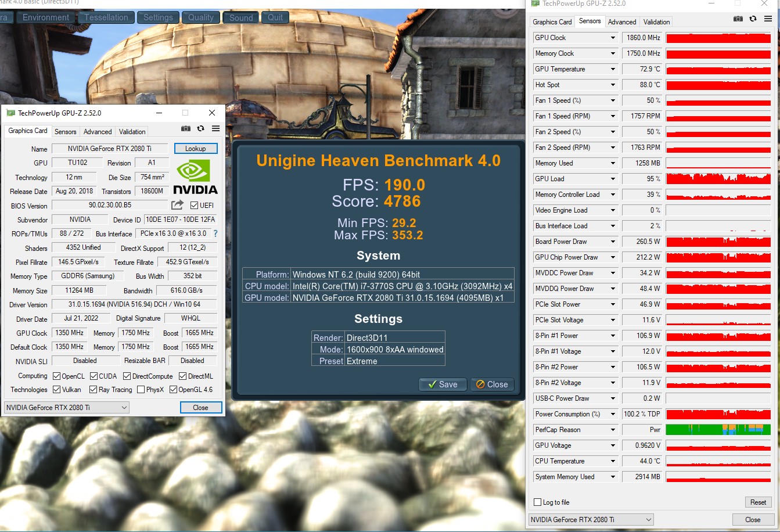
Task: Toggle the OpenCL checkbox
Action: (56, 376)
